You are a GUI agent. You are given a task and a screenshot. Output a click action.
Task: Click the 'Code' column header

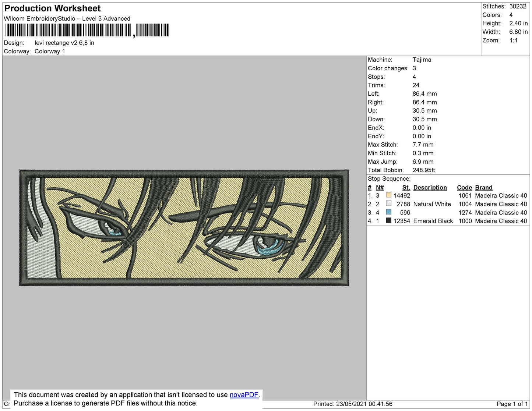[464, 188]
